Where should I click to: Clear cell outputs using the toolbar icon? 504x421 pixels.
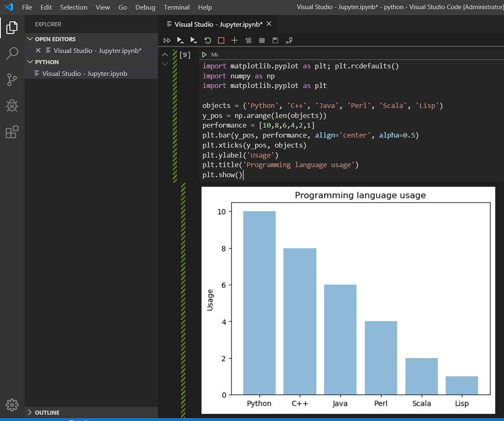pos(248,40)
